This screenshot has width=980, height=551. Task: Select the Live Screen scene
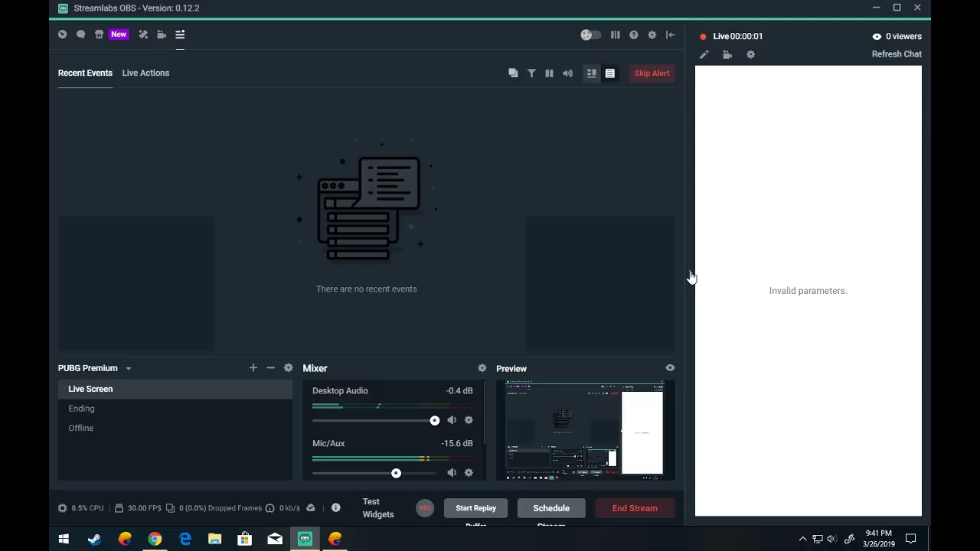(175, 389)
